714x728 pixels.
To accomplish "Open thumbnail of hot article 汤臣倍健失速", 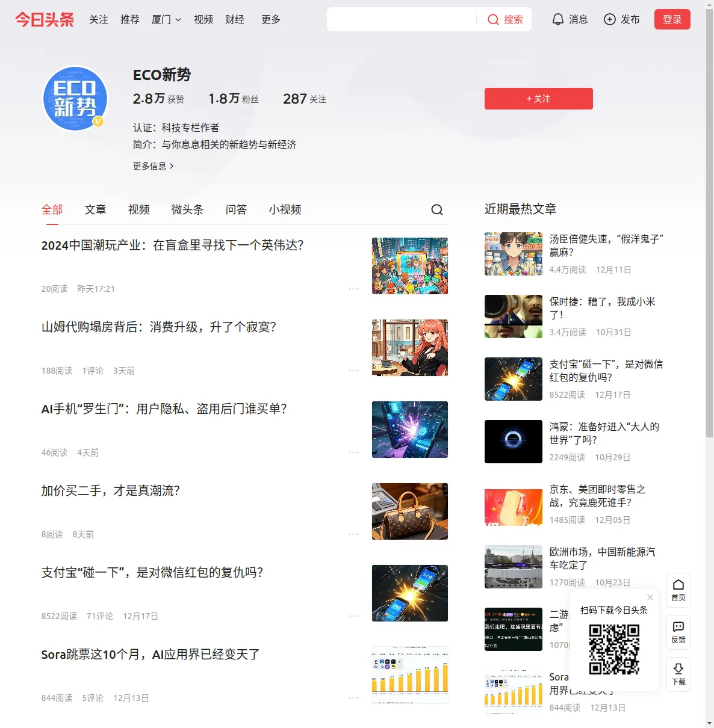I will tap(514, 254).
